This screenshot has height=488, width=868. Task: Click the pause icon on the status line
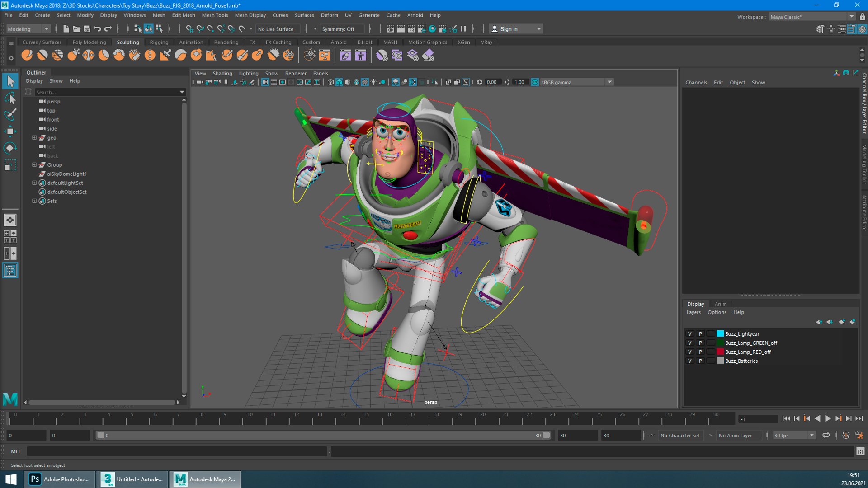463,29
